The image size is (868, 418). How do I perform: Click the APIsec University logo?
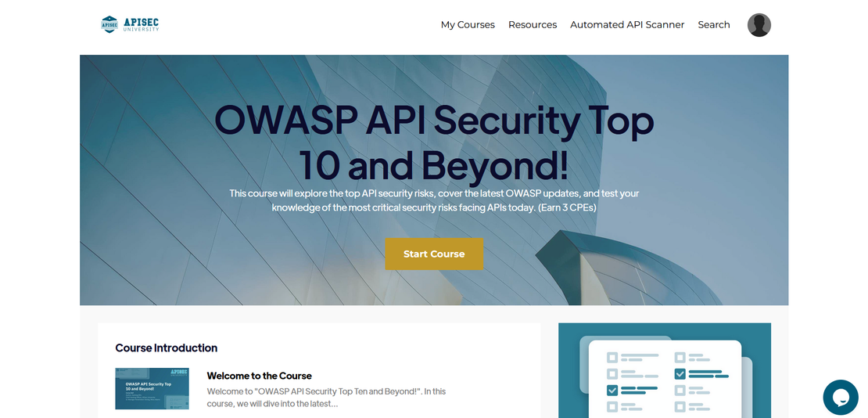130,24
